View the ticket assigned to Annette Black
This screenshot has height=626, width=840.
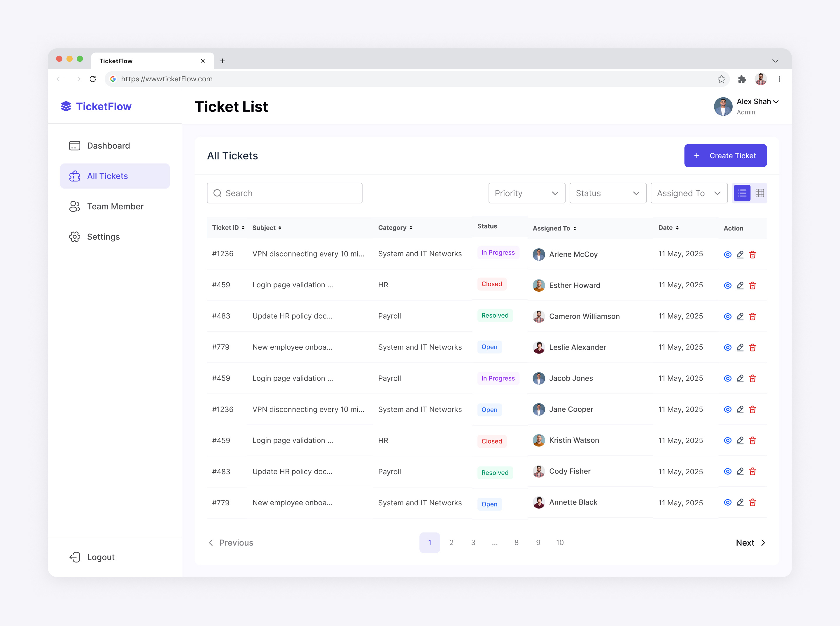[727, 502]
